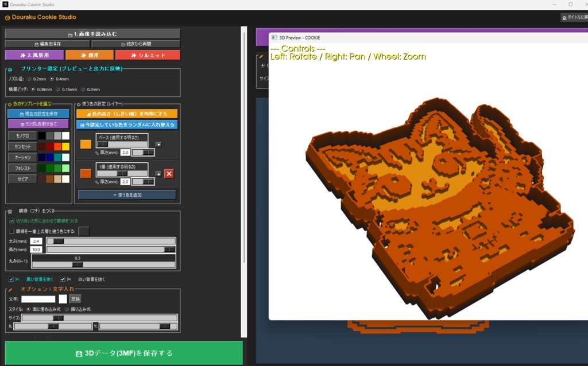Click the 文字 text input field
Viewport: 588px width, 366px height.
[x=38, y=299]
